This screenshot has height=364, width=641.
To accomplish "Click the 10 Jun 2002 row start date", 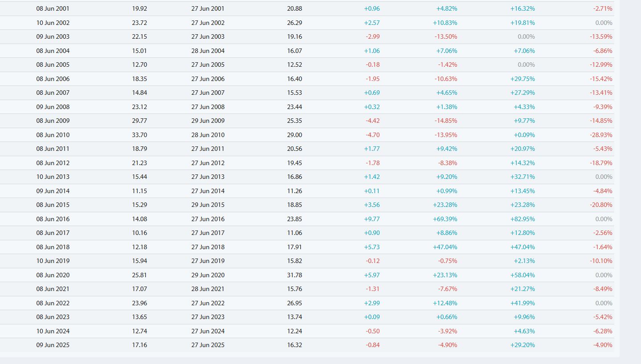I will (53, 23).
